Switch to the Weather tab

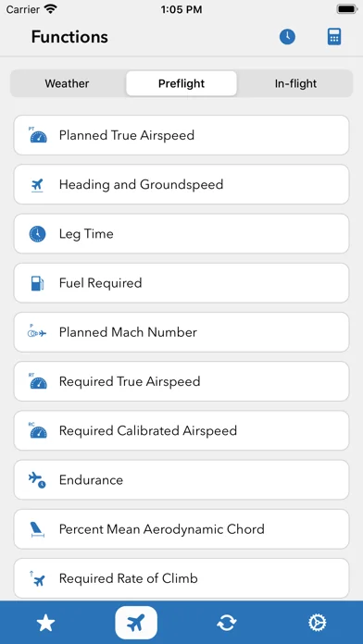coord(67,83)
